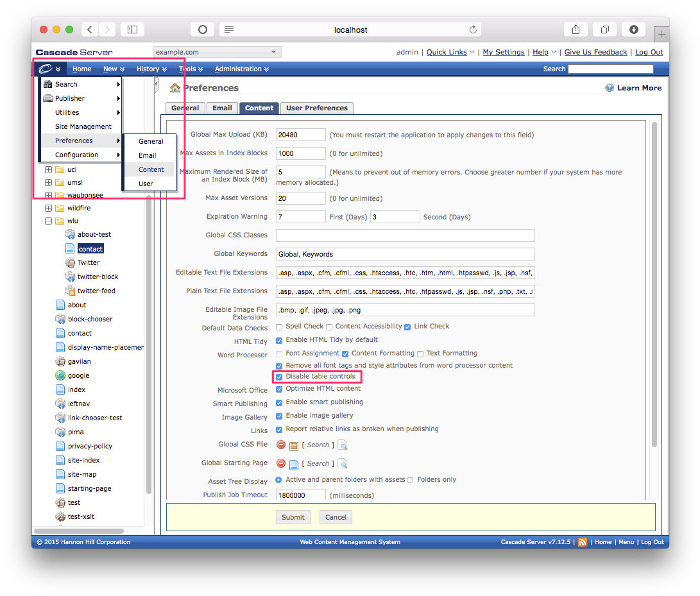Click the Safari share icon
The width and height of the screenshot is (700, 596).
(576, 30)
